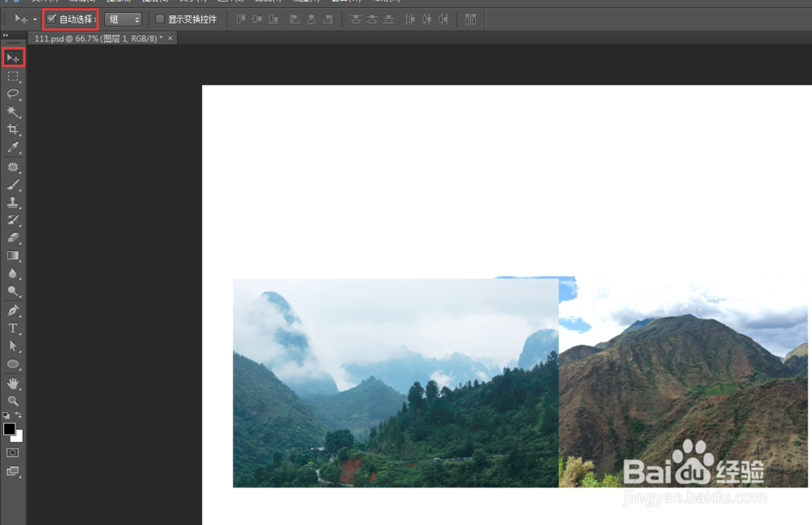Select the Crop tool
This screenshot has width=812, height=525.
click(12, 129)
